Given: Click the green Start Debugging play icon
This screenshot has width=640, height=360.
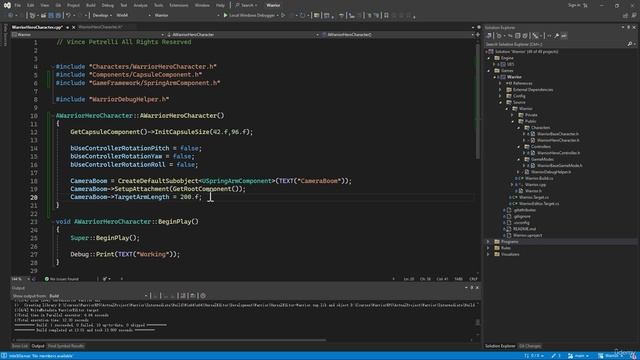Looking at the screenshot, I should (225, 15).
